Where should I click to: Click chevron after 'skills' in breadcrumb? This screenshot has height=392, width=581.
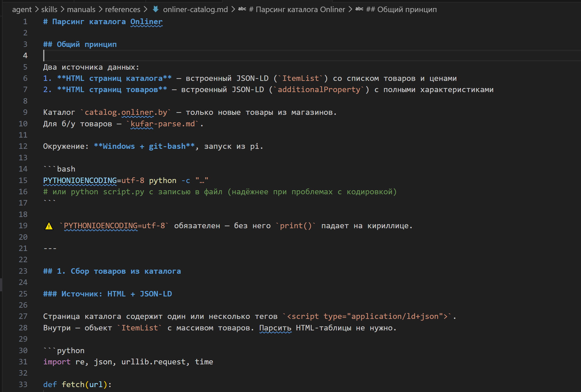click(62, 9)
